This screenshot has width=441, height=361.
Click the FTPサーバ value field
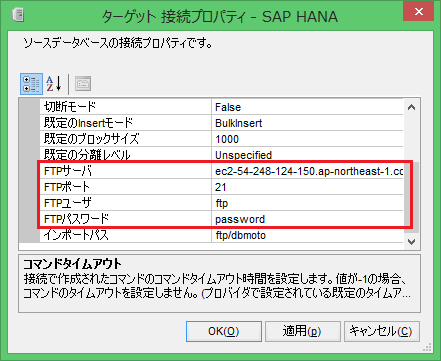(307, 171)
